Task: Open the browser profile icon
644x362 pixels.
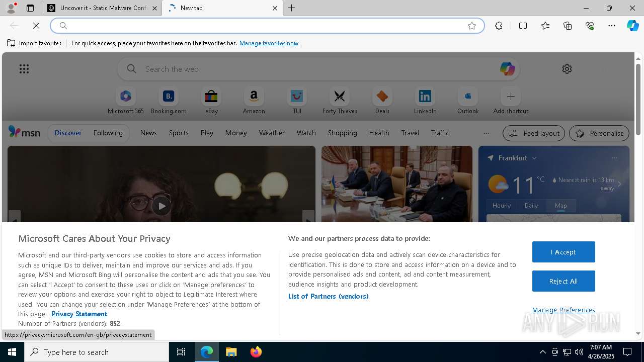Action: pos(11,8)
